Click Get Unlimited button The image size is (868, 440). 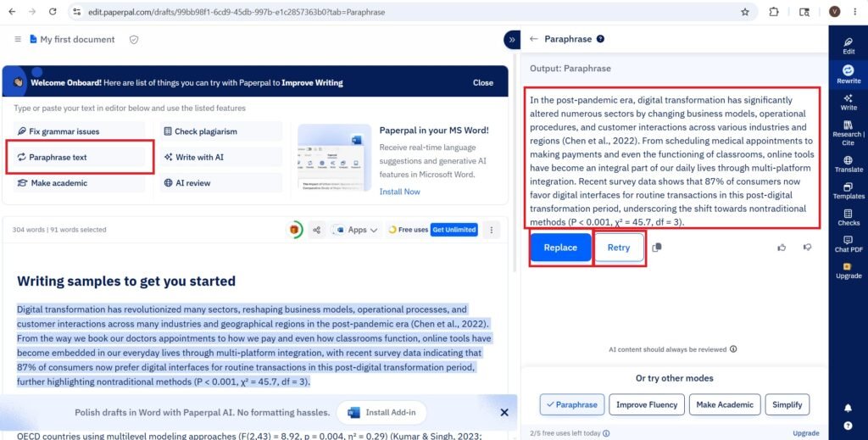tap(454, 230)
